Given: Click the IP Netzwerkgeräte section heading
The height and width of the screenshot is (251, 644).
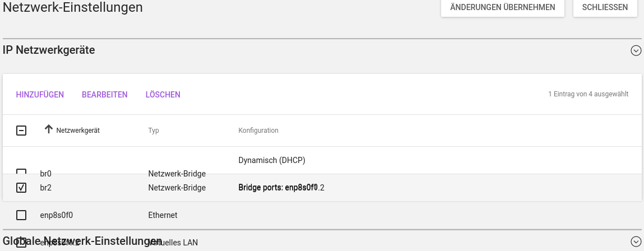Looking at the screenshot, I should click(49, 50).
